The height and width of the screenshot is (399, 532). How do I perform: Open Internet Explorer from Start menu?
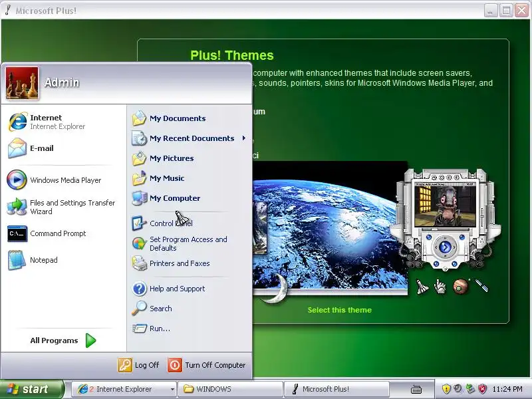(x=47, y=122)
